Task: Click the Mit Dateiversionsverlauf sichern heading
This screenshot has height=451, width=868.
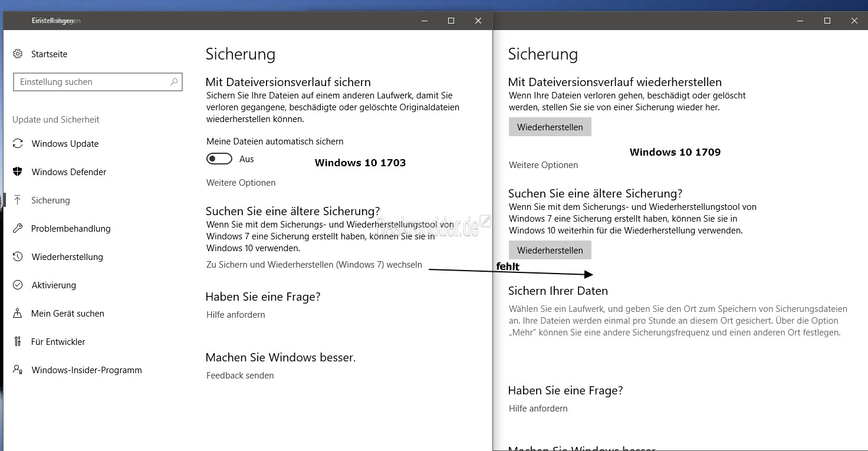Action: tap(288, 82)
